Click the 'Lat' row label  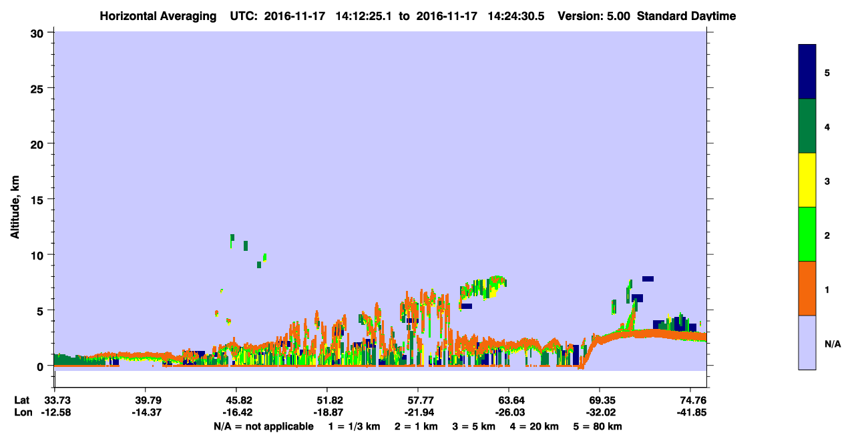(21, 400)
